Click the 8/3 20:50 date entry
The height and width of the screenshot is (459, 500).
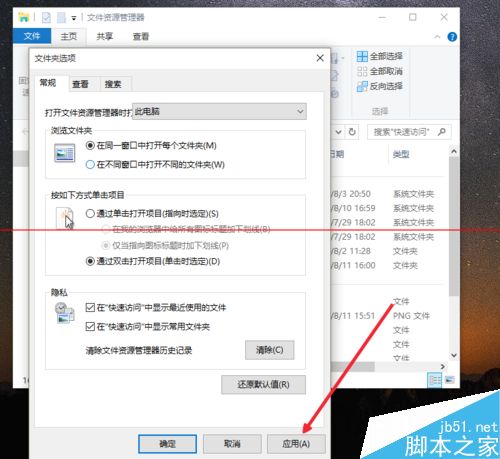pyautogui.click(x=351, y=194)
